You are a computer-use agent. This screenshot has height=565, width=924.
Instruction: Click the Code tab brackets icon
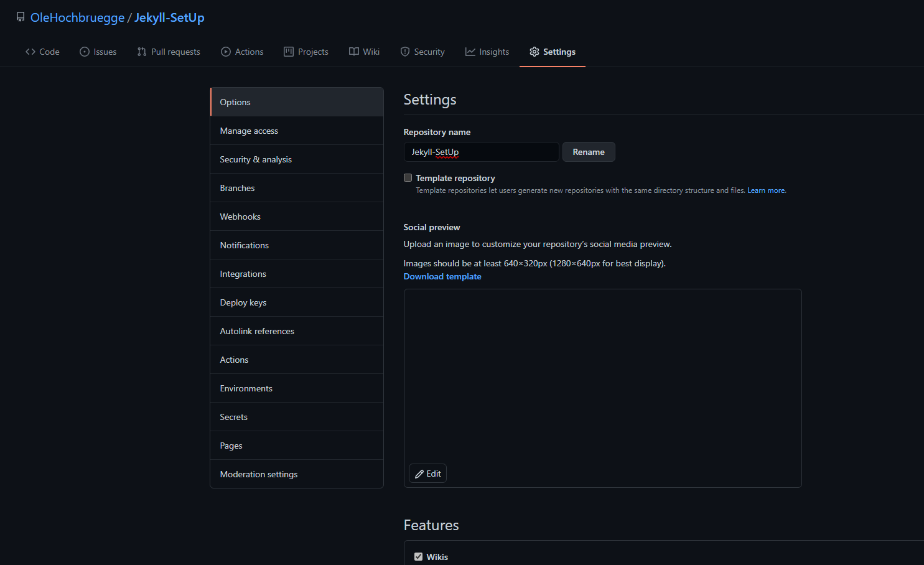(30, 52)
